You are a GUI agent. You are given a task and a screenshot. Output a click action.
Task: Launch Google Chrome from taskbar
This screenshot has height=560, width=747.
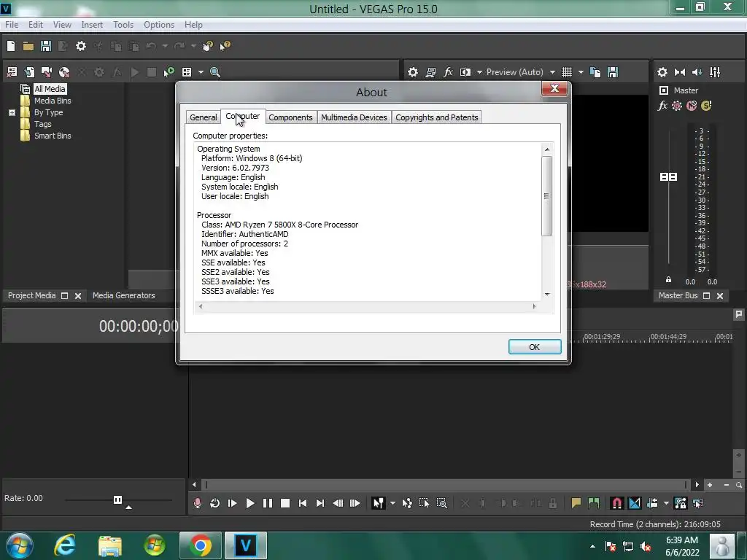tap(200, 545)
